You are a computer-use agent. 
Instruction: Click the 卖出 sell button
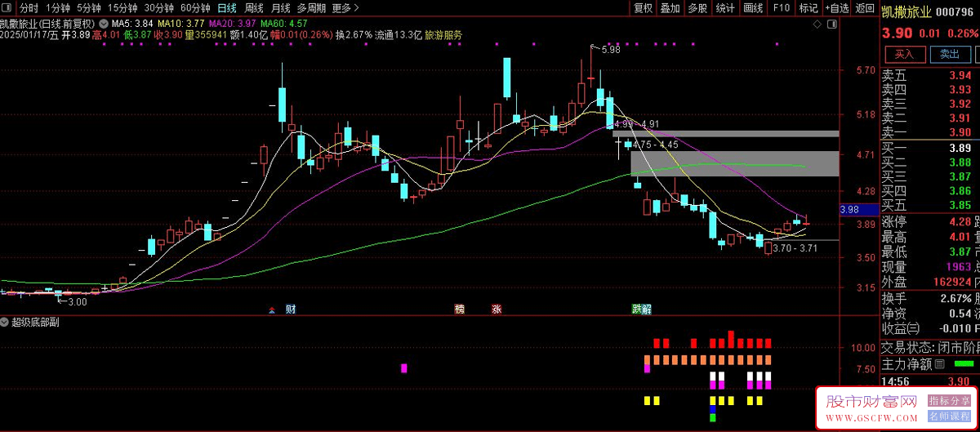[950, 54]
